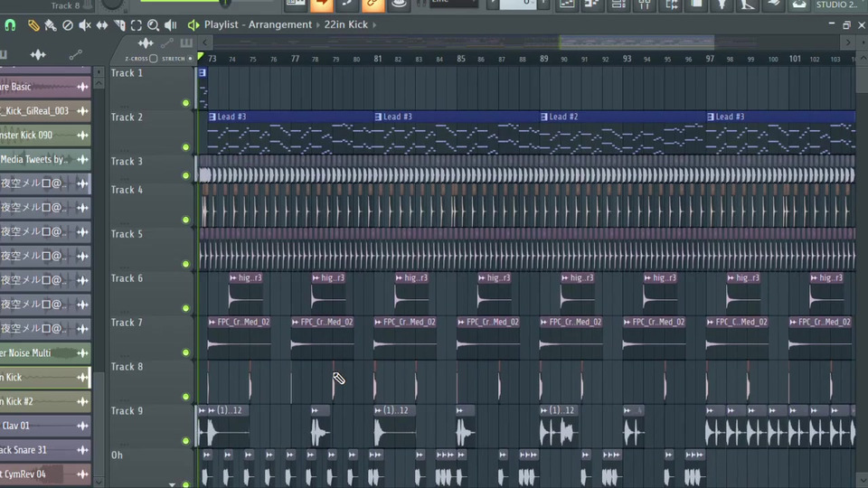Select the Slice tool
This screenshot has height=488, width=868.
(119, 25)
